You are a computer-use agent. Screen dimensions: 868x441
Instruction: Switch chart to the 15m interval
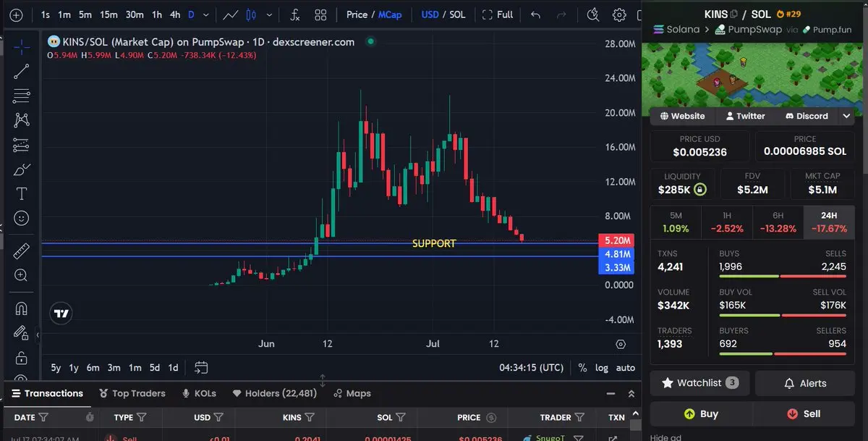click(x=109, y=14)
